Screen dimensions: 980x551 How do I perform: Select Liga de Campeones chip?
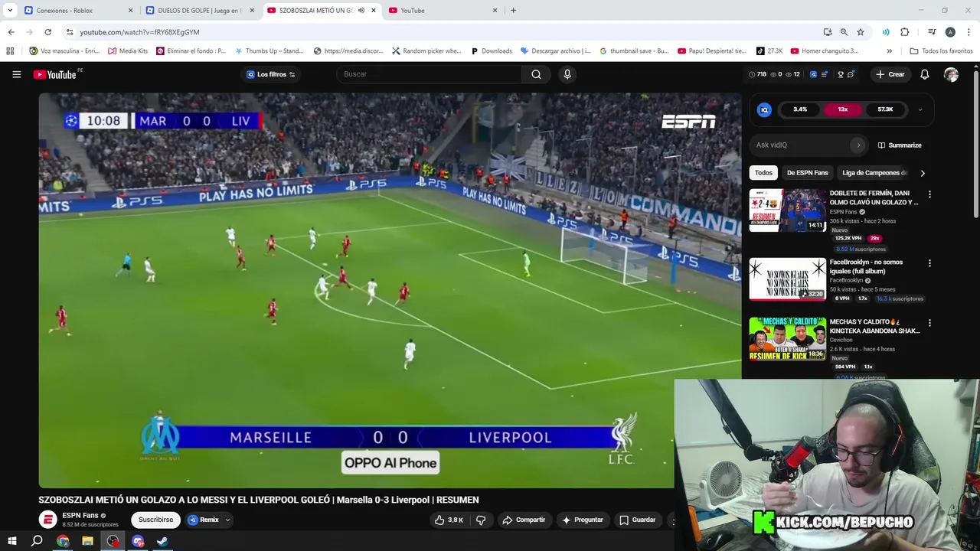coord(874,173)
